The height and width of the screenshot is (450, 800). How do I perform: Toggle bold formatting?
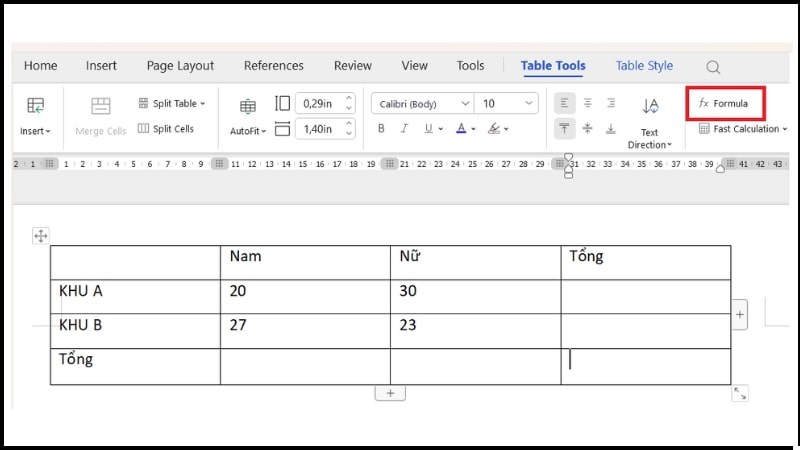pos(381,129)
